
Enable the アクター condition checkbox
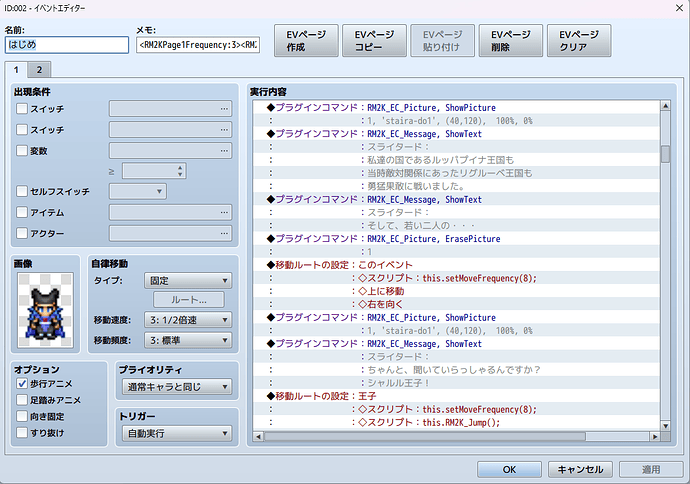click(22, 233)
